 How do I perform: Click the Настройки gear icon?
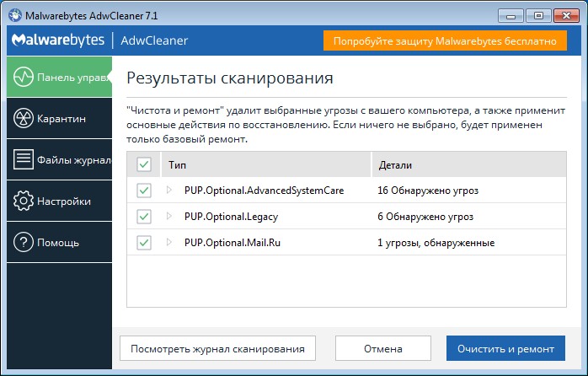click(x=24, y=201)
